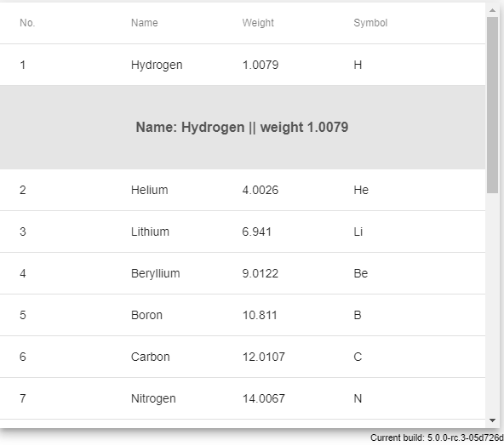The height and width of the screenshot is (446, 504).
Task: Expand the Carbon row
Action: click(243, 357)
